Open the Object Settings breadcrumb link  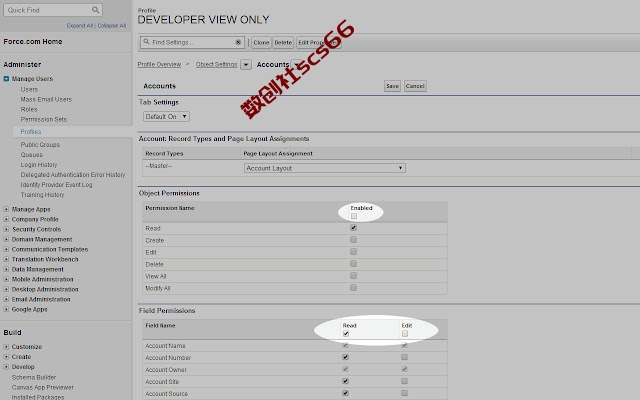click(216, 64)
